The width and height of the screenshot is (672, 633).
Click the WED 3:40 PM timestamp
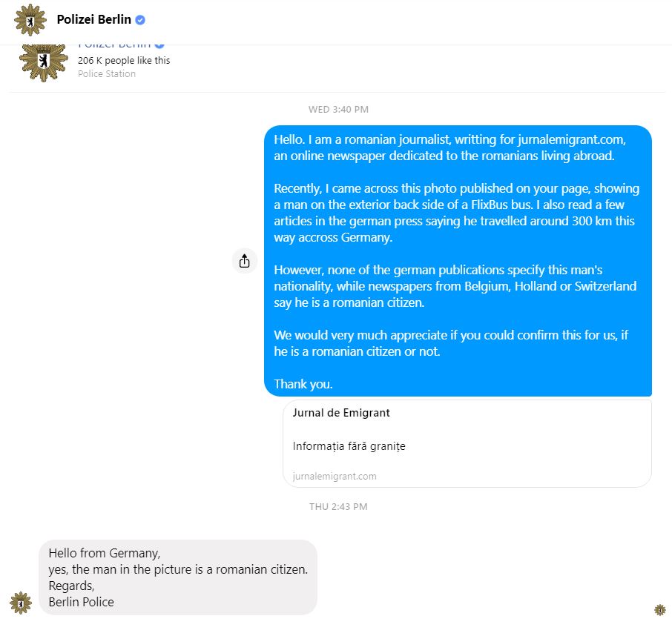coord(338,109)
